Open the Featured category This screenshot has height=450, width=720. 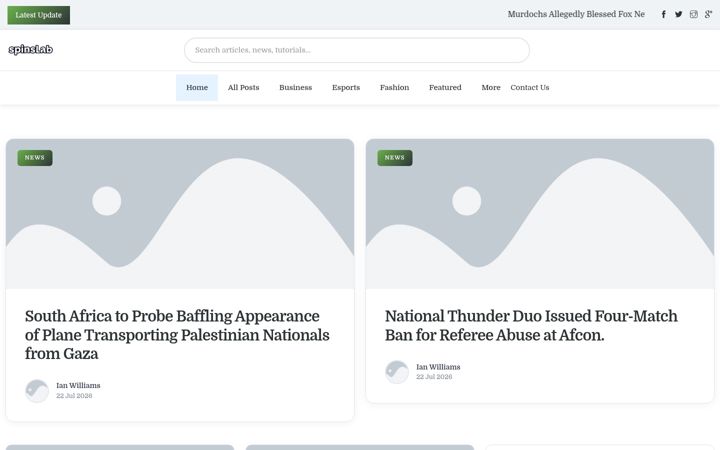[445, 88]
